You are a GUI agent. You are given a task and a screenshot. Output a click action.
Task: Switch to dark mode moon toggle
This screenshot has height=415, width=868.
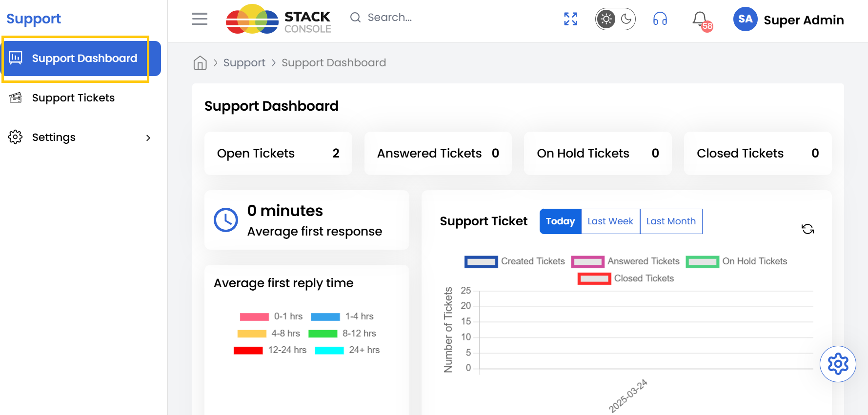[626, 19]
